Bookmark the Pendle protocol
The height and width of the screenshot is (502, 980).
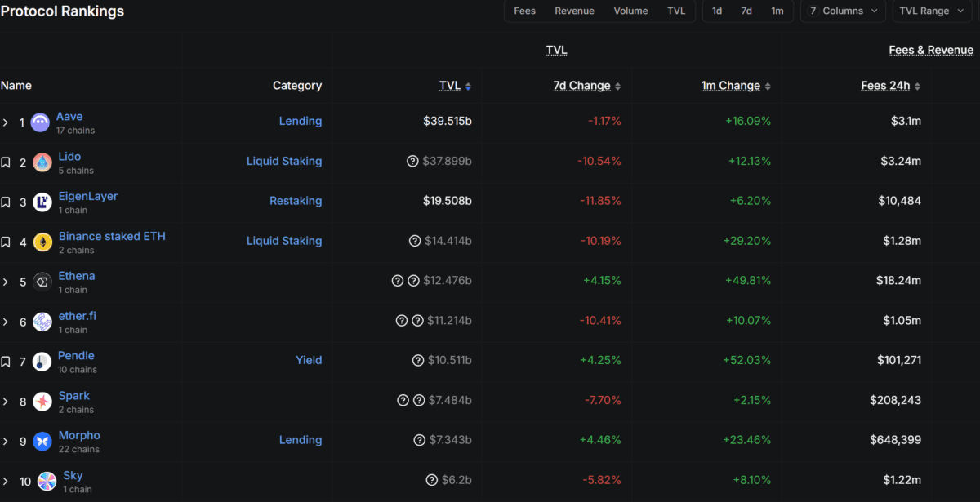[x=6, y=362]
